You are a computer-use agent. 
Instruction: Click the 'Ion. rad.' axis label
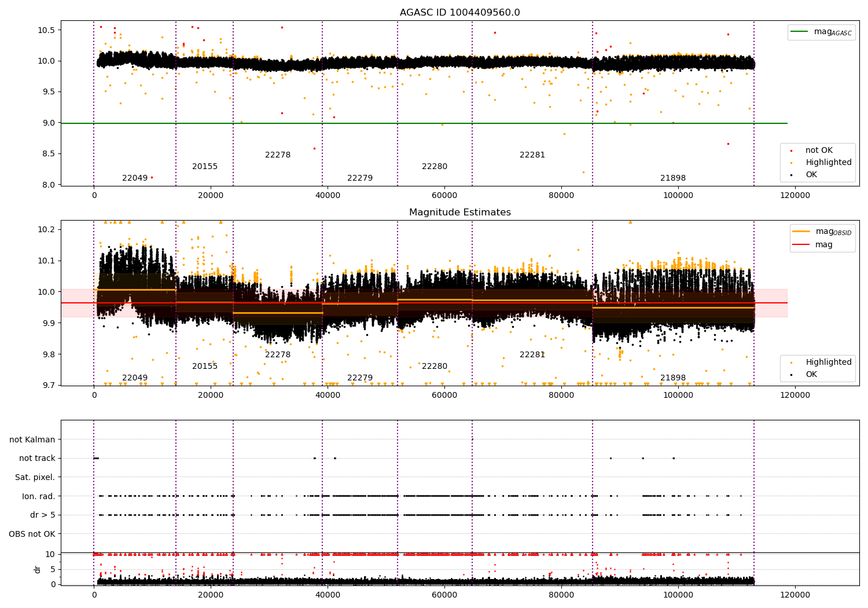pyautogui.click(x=38, y=496)
